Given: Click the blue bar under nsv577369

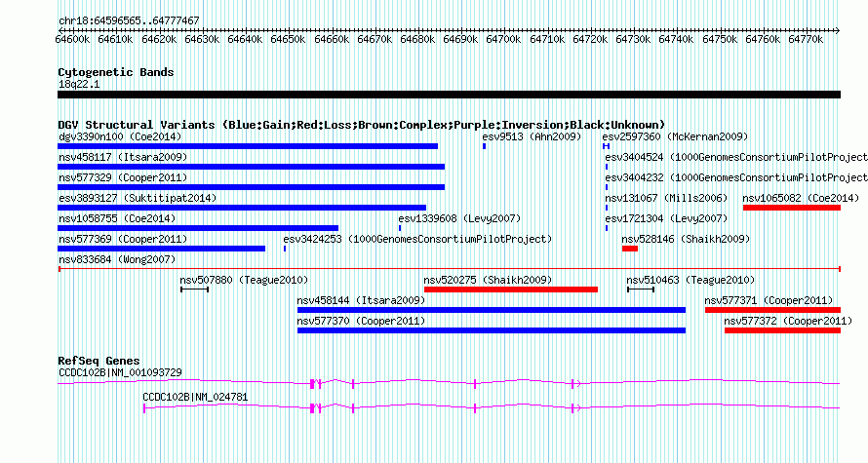Looking at the screenshot, I should pos(161,249).
